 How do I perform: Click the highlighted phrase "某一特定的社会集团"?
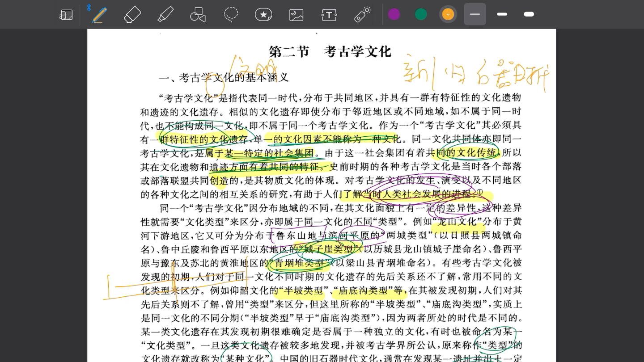(x=269, y=153)
